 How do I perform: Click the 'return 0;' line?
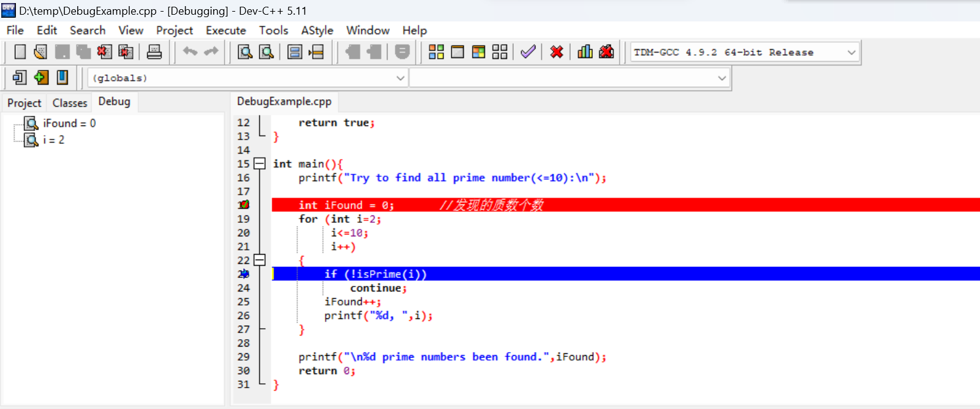[326, 370]
